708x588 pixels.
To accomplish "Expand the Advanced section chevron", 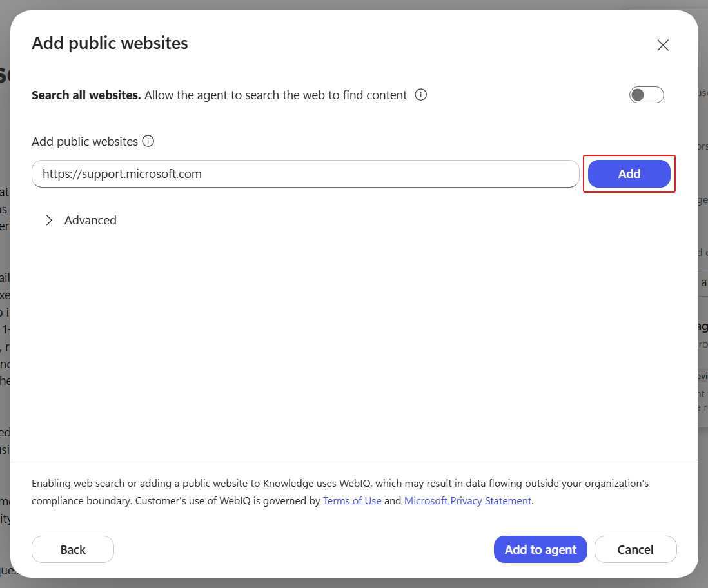I will coord(49,220).
